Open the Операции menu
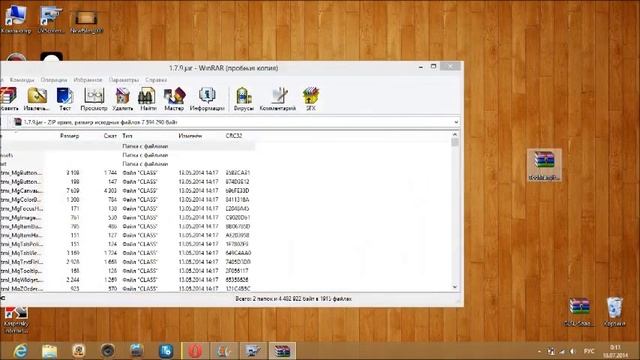640x360 pixels. (x=53, y=80)
